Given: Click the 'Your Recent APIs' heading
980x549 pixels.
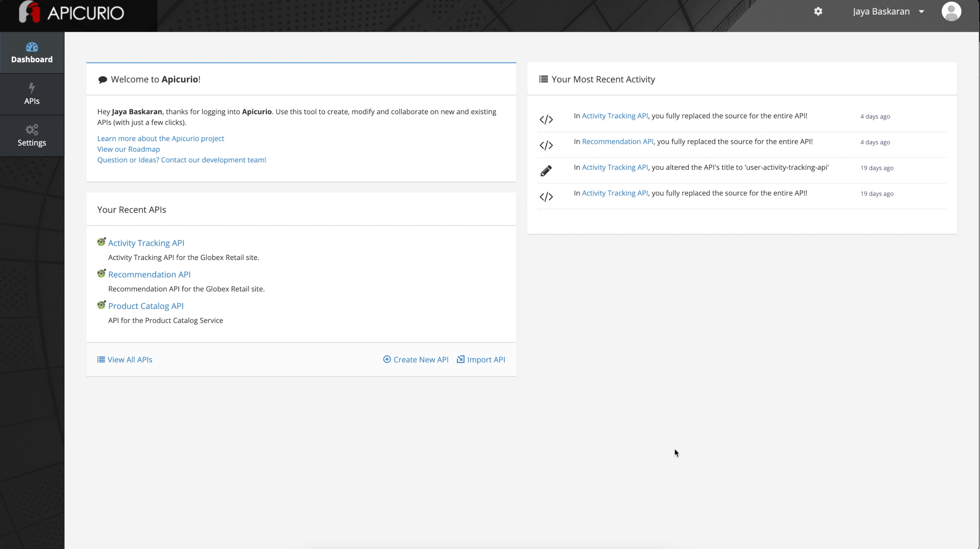Looking at the screenshot, I should [x=132, y=210].
